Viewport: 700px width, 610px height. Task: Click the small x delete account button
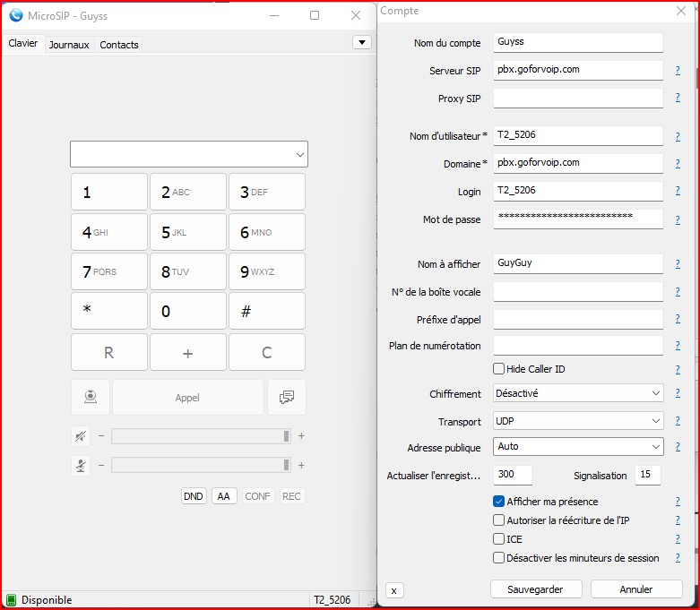pos(394,590)
